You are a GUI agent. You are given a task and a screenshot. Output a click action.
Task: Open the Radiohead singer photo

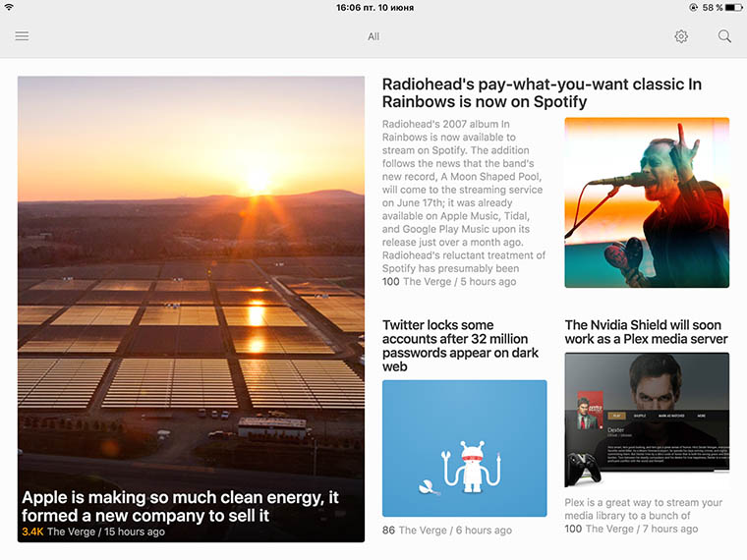[x=647, y=202]
